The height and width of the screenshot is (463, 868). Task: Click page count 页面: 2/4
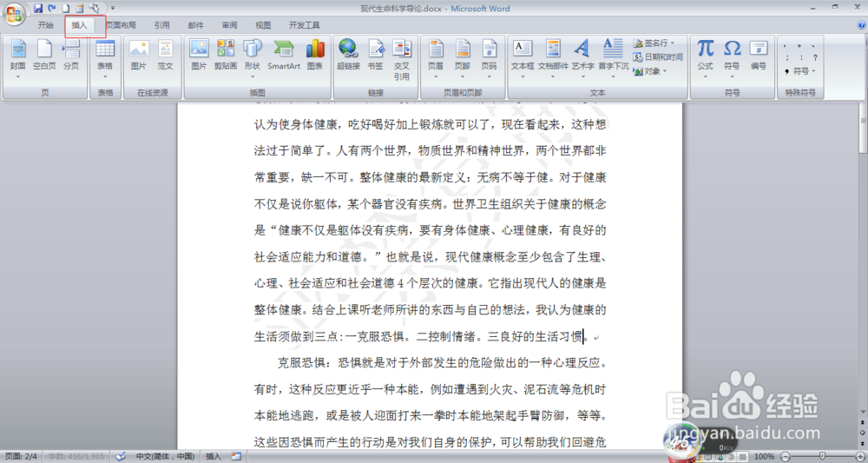click(x=21, y=456)
